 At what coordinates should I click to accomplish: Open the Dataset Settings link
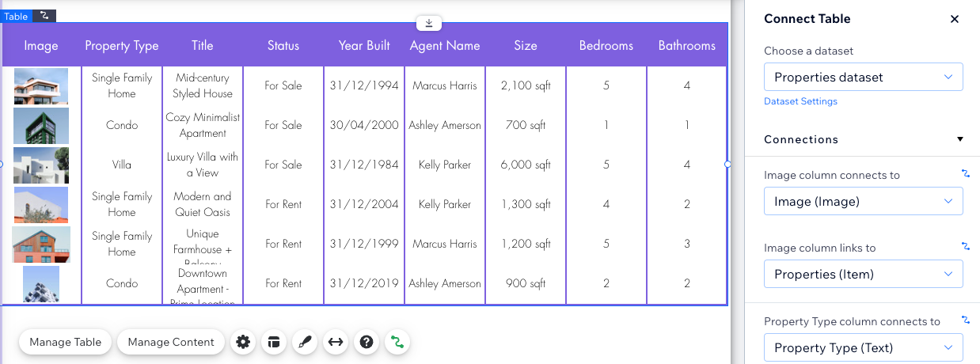pos(800,101)
